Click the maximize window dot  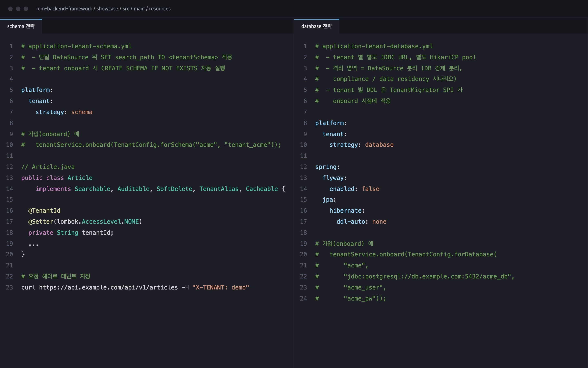coord(26,9)
